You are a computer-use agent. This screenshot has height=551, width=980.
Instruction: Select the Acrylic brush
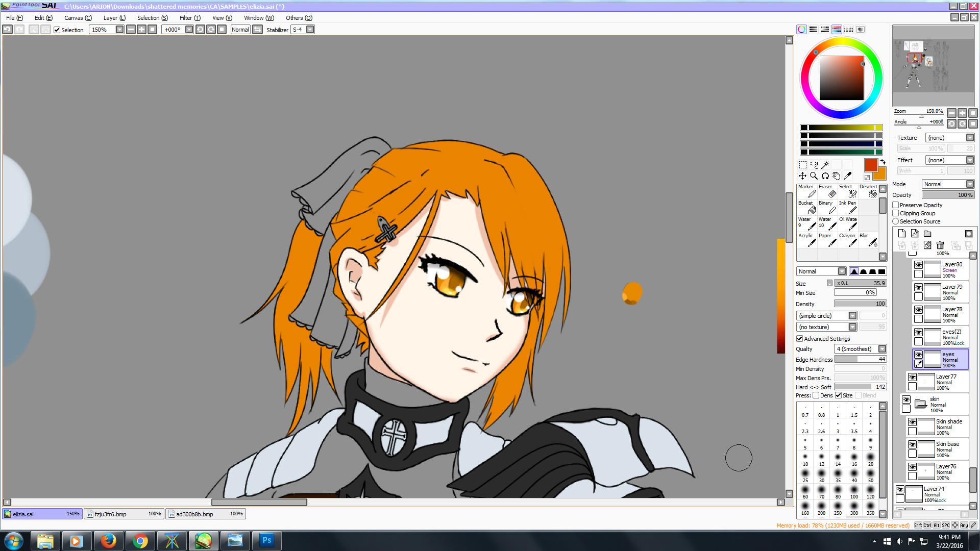[806, 240]
